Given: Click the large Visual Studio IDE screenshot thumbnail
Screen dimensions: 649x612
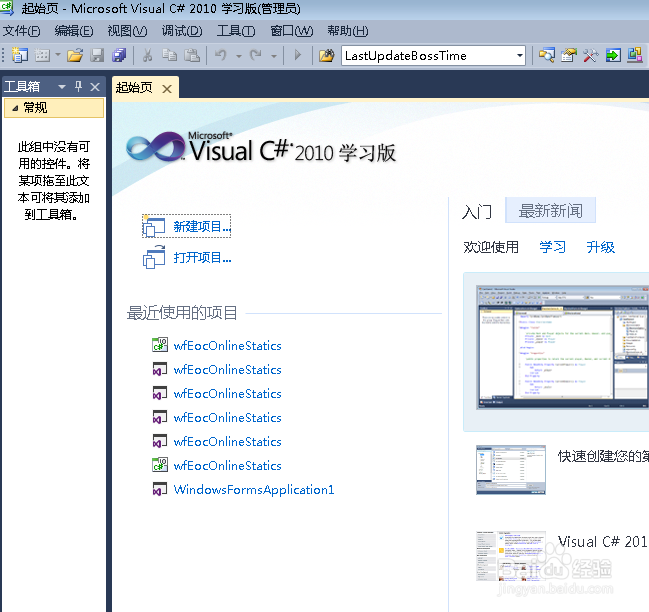Looking at the screenshot, I should click(x=562, y=348).
